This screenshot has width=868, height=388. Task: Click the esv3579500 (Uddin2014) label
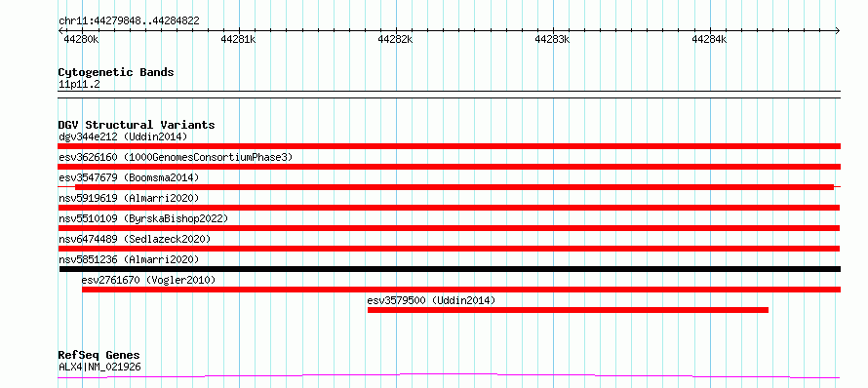coord(431,300)
